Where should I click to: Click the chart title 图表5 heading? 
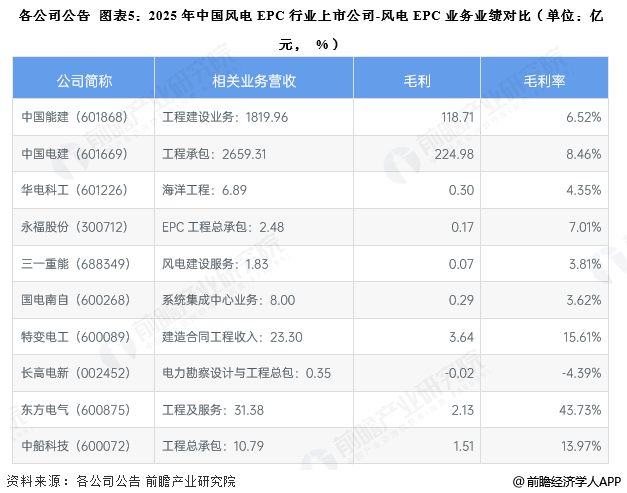[311, 30]
